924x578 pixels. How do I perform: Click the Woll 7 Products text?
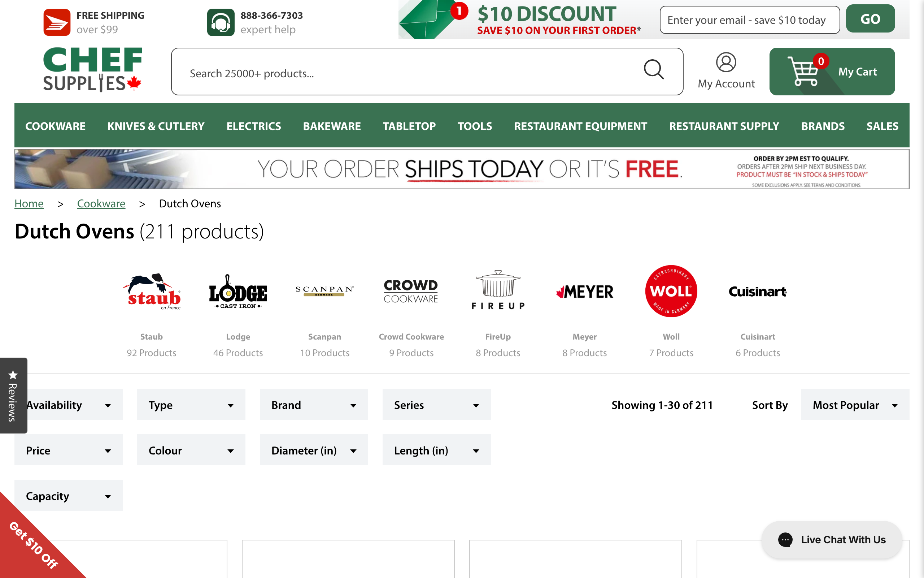pyautogui.click(x=671, y=353)
